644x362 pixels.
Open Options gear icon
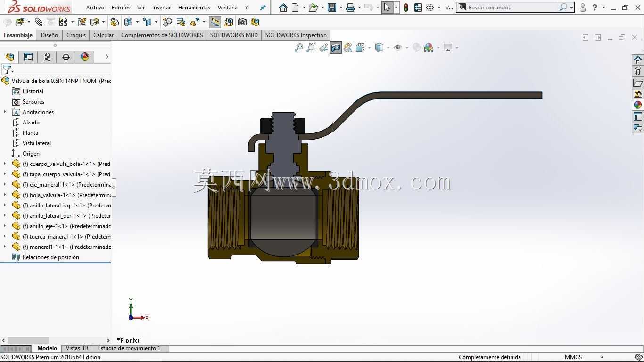tap(430, 8)
